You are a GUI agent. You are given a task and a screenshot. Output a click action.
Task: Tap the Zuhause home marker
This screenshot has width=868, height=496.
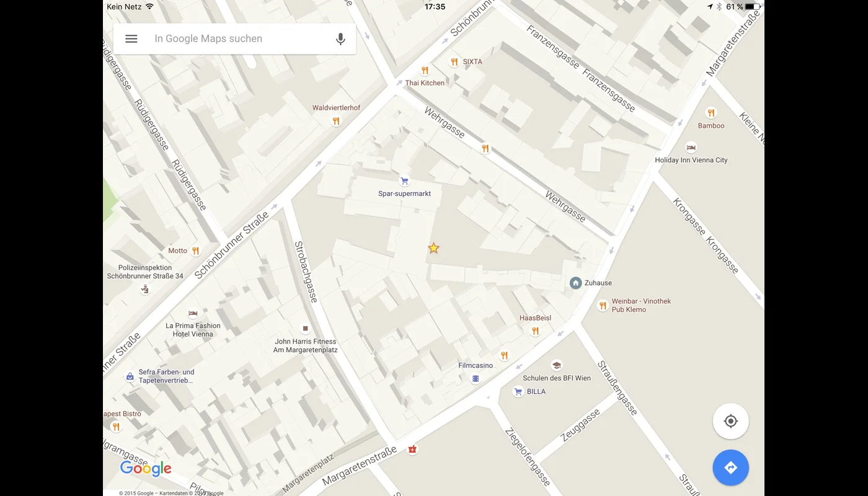tap(575, 283)
